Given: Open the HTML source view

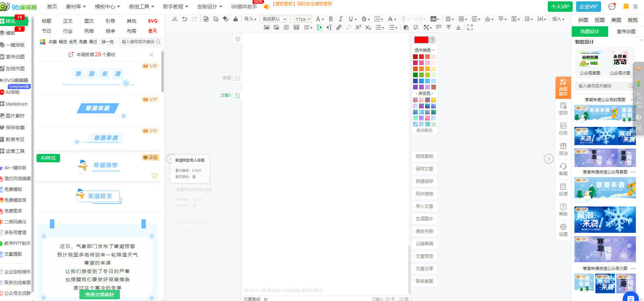Looking at the screenshot, I should (x=175, y=19).
